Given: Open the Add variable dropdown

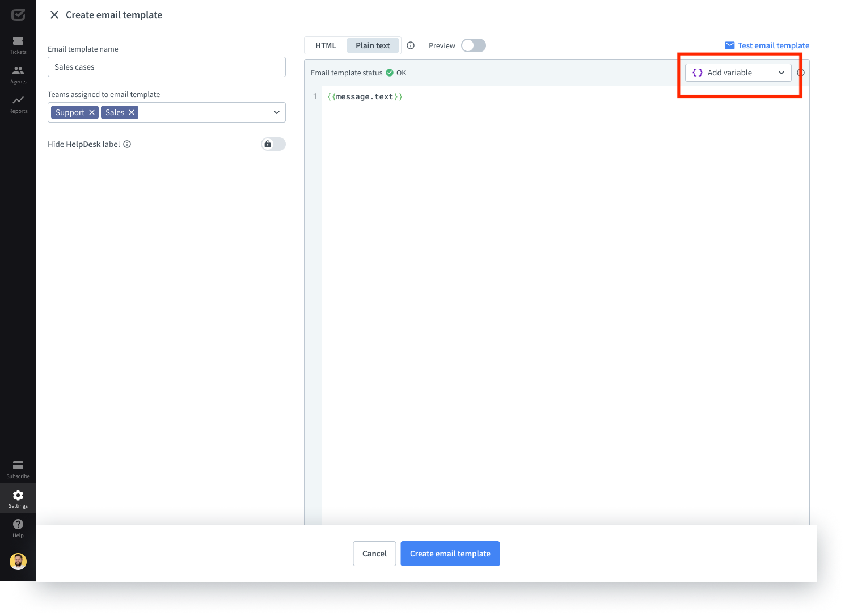Looking at the screenshot, I should coord(738,73).
